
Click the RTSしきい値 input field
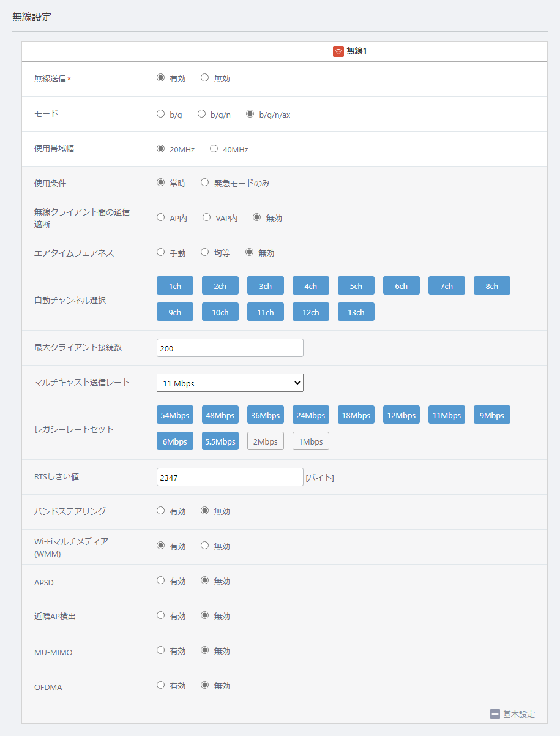230,477
